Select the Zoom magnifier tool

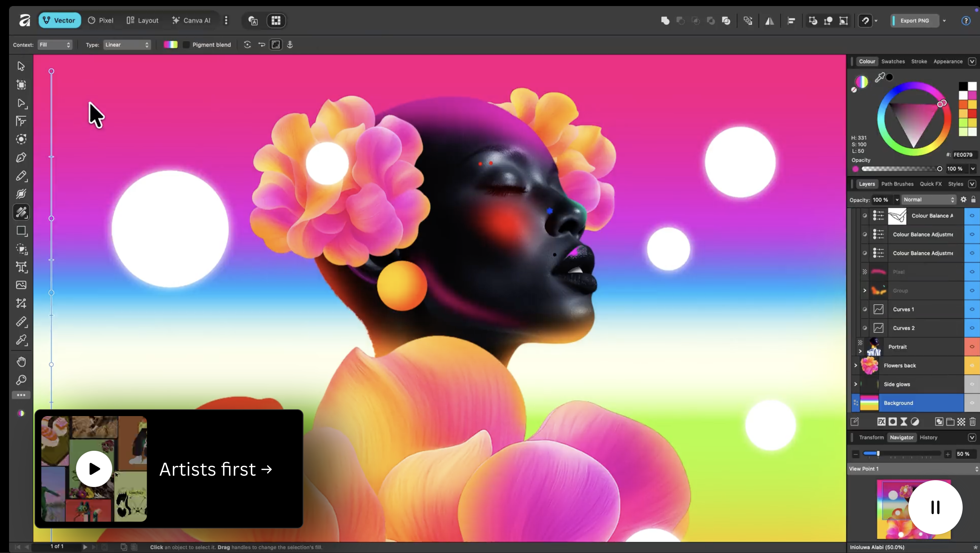point(21,380)
